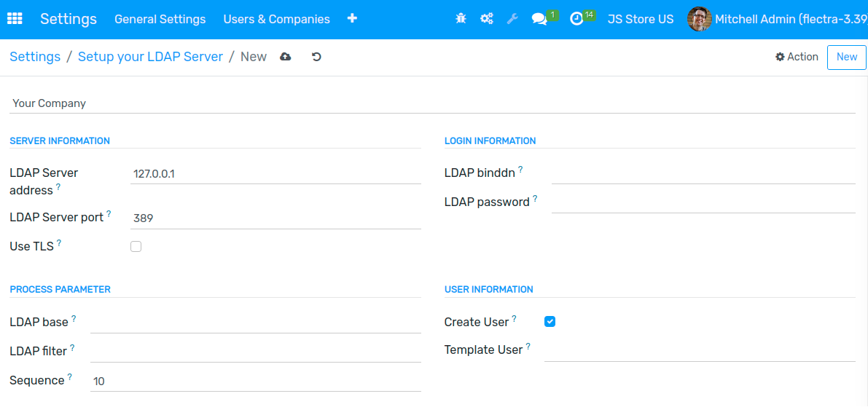
Task: Click the wrench tools icon
Action: pos(512,19)
